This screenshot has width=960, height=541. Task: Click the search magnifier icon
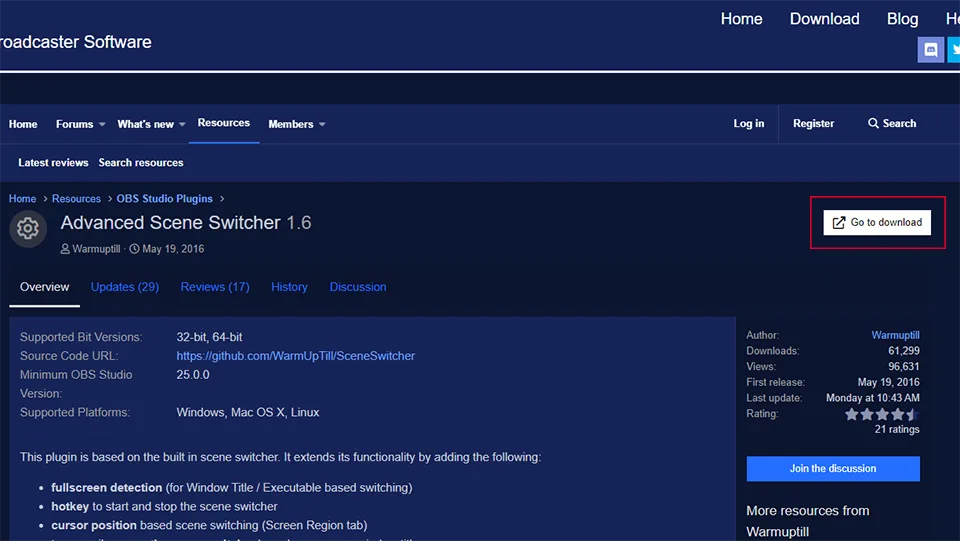873,123
